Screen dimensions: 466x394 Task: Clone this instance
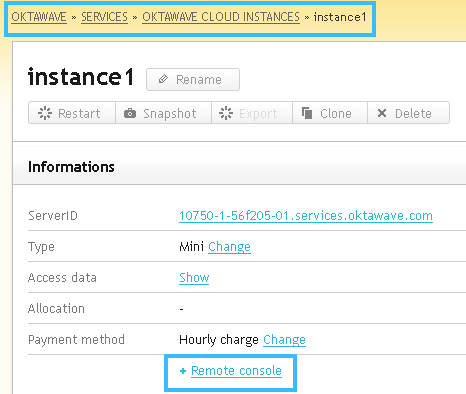(330, 113)
